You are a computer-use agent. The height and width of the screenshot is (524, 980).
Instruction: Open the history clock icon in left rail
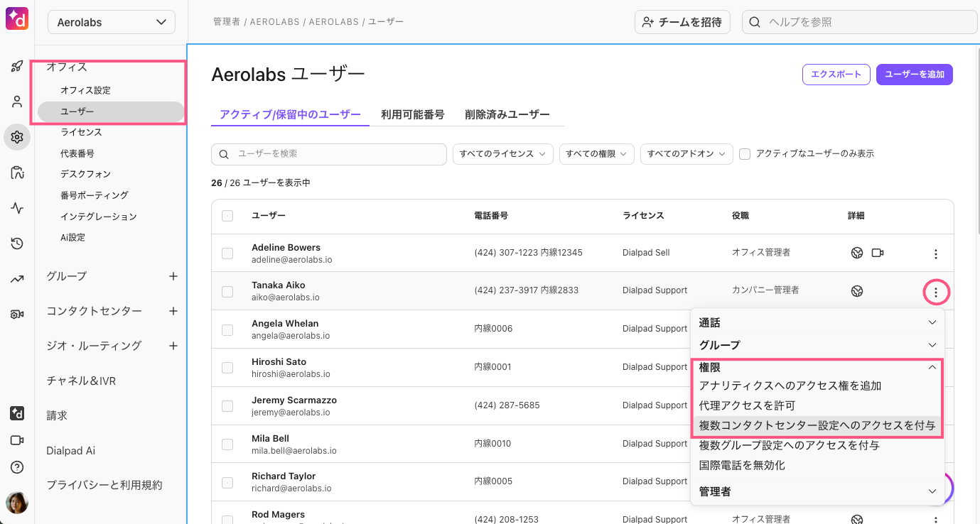pyautogui.click(x=17, y=244)
